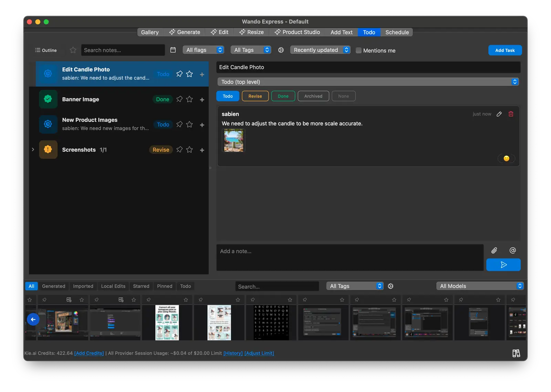Toggle starred filter next to Outline
The width and height of the screenshot is (551, 392).
click(x=73, y=50)
